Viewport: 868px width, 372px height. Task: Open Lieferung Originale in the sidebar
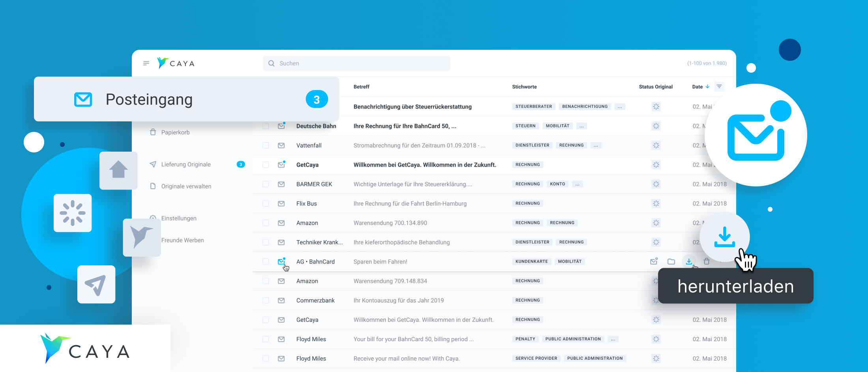click(x=186, y=164)
